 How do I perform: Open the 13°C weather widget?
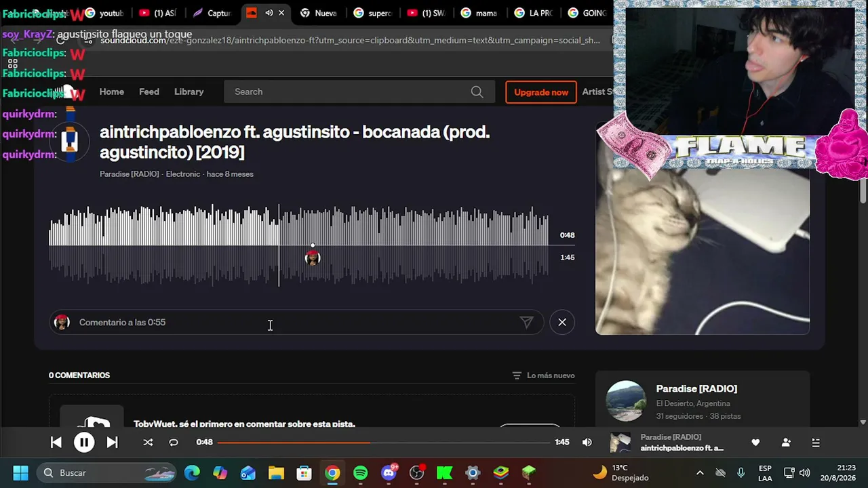coord(622,472)
